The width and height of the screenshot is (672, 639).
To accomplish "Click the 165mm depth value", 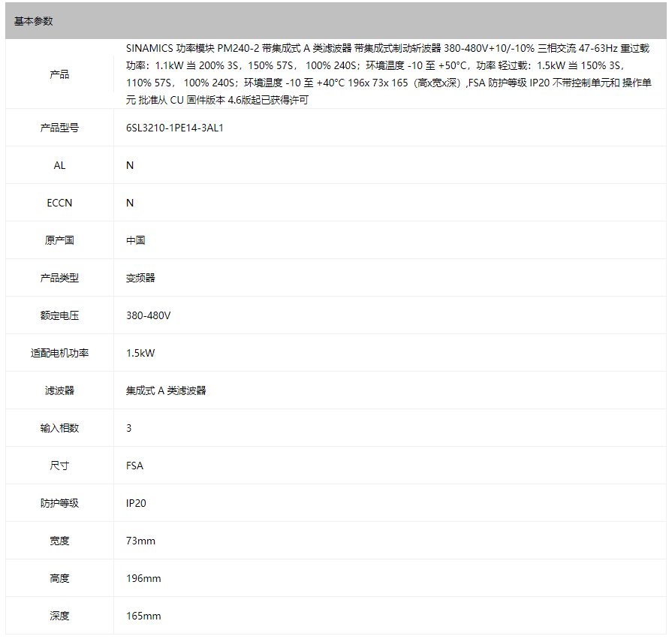I will tap(143, 616).
